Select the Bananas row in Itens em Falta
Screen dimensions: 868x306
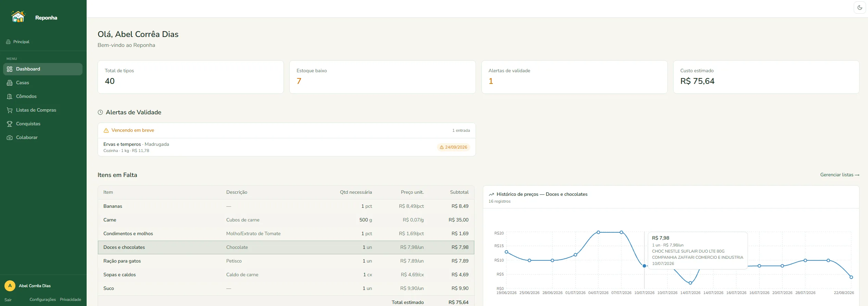pos(286,206)
